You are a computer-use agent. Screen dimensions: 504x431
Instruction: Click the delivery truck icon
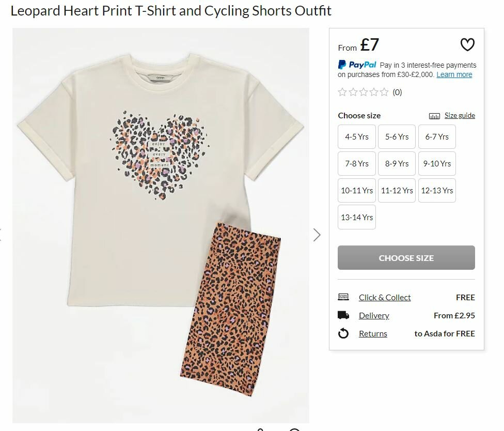[x=343, y=315]
